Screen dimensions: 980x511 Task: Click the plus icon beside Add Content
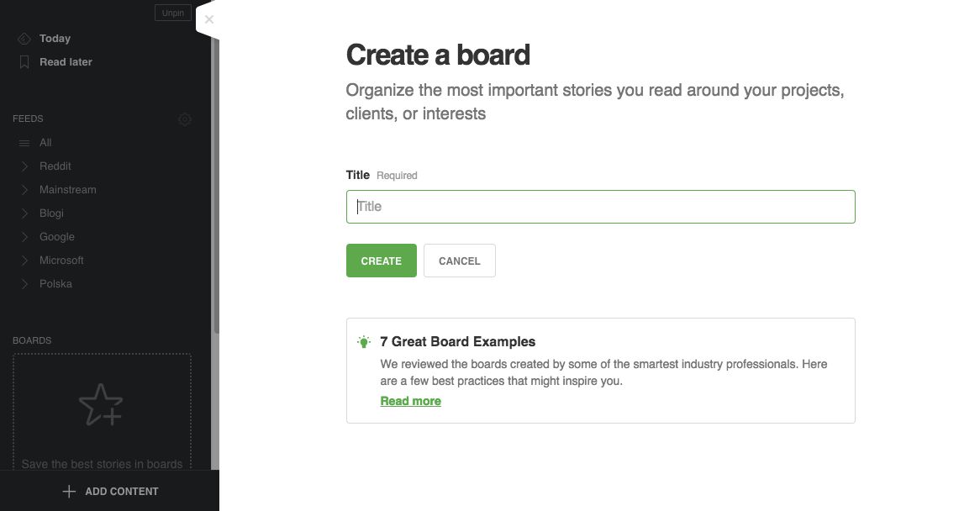(69, 492)
